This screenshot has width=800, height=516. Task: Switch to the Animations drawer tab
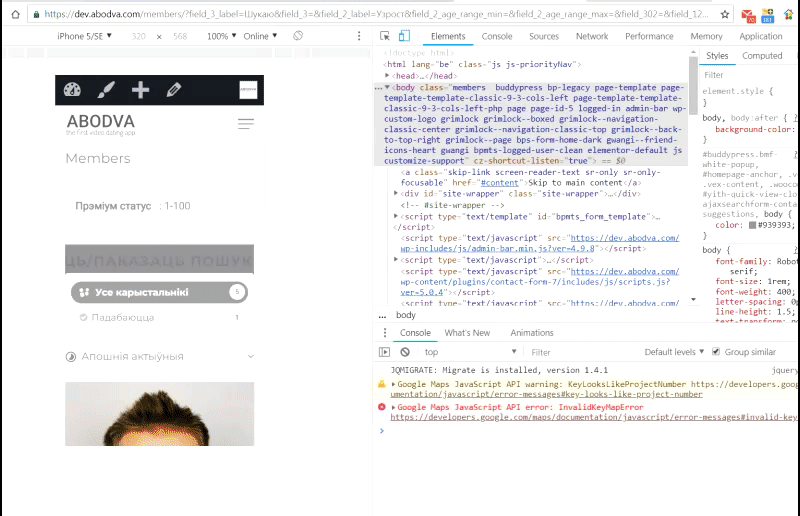click(x=532, y=333)
